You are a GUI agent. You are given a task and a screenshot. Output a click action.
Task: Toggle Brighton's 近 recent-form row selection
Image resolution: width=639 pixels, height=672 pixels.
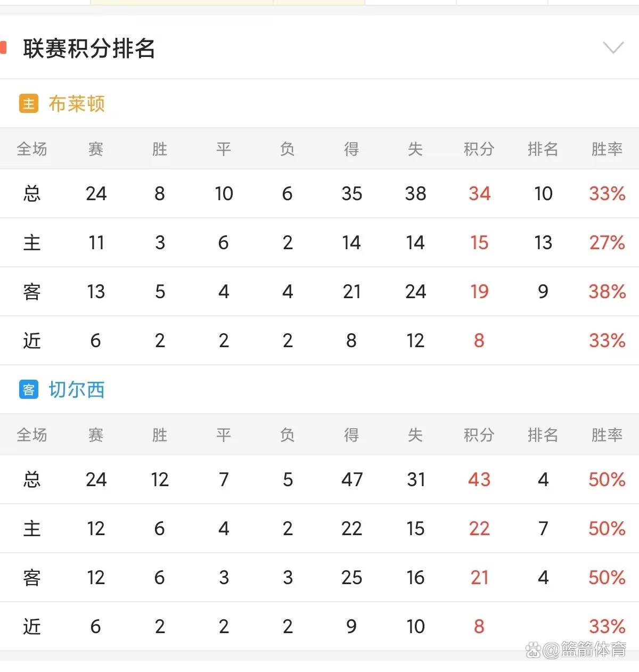click(x=32, y=341)
